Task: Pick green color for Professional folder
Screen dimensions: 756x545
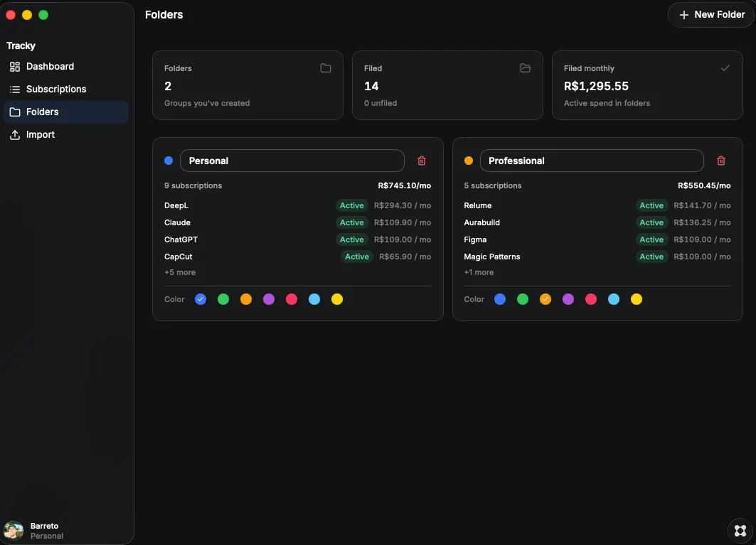Action: (523, 299)
